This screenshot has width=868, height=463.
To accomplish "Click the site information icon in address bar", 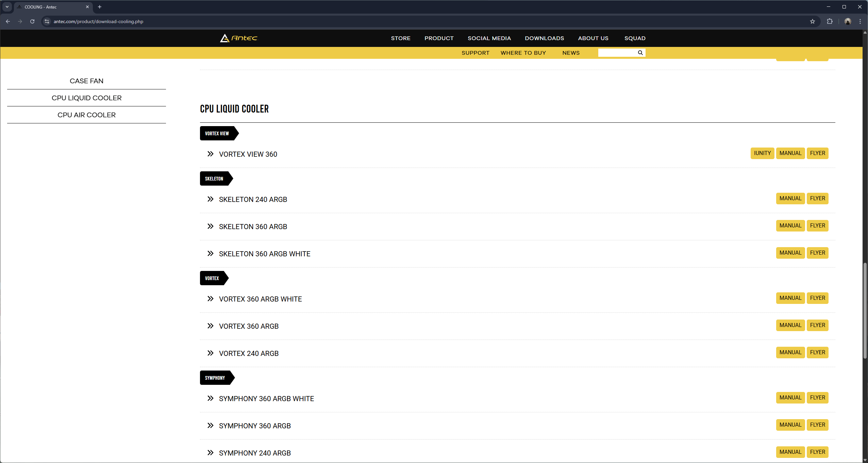I will [x=47, y=21].
